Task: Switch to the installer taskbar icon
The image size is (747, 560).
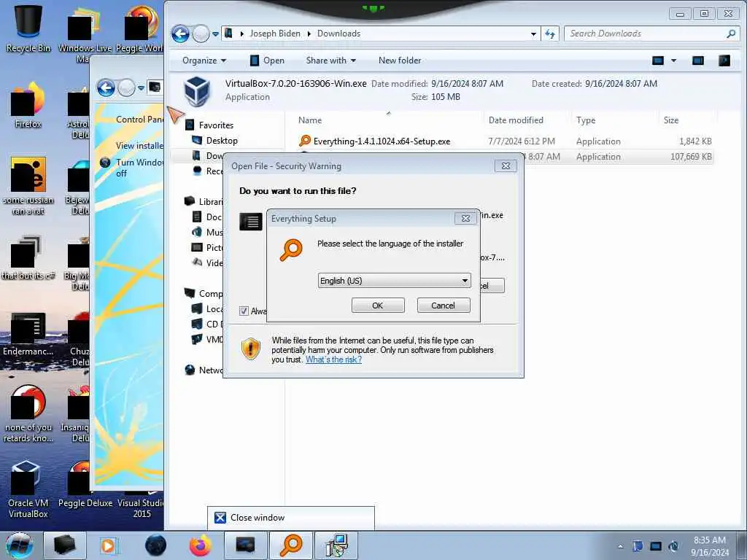Action: (x=336, y=545)
